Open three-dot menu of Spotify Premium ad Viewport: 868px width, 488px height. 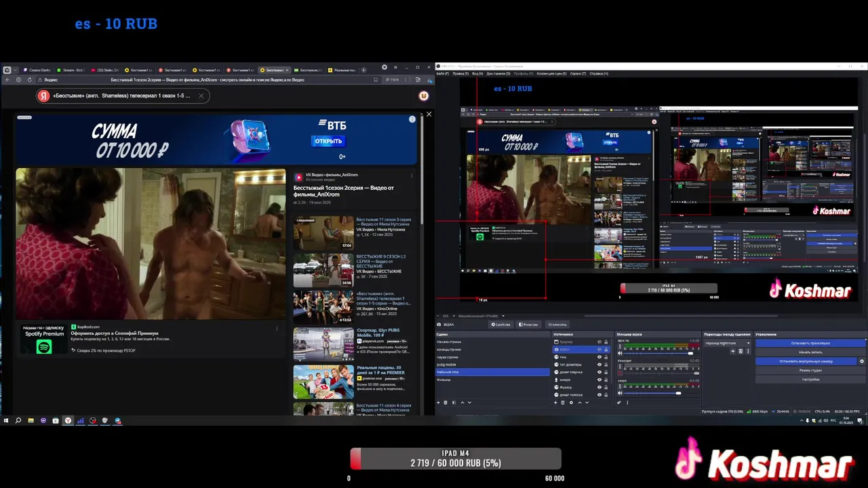[277, 328]
